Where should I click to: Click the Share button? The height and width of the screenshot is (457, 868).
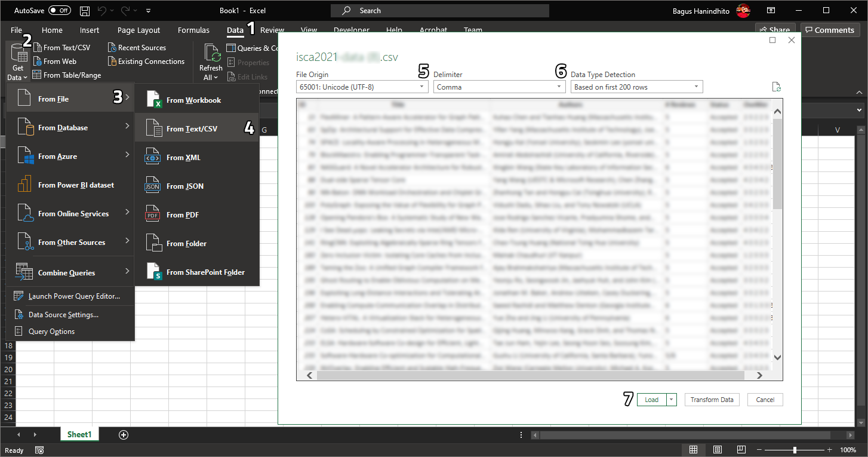[774, 30]
